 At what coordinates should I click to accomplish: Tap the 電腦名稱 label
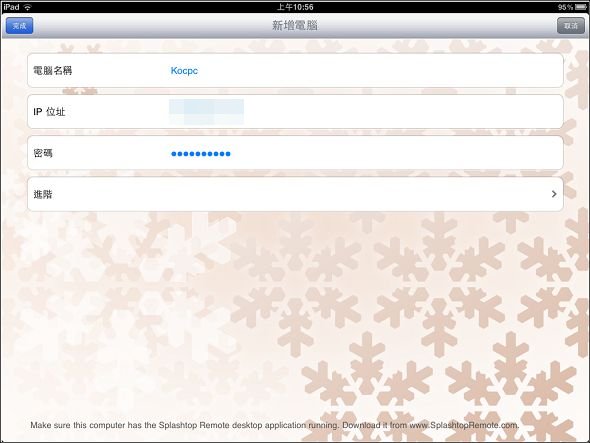pyautogui.click(x=52, y=70)
